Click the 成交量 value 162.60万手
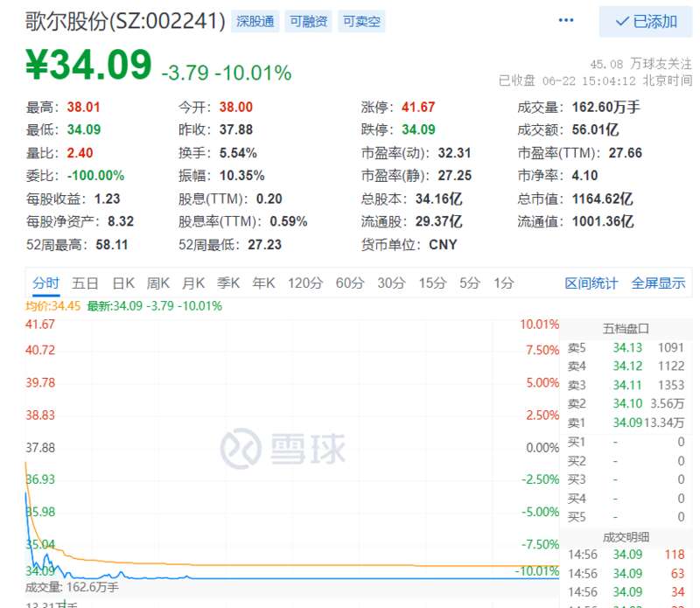This screenshot has height=608, width=700. tap(606, 107)
